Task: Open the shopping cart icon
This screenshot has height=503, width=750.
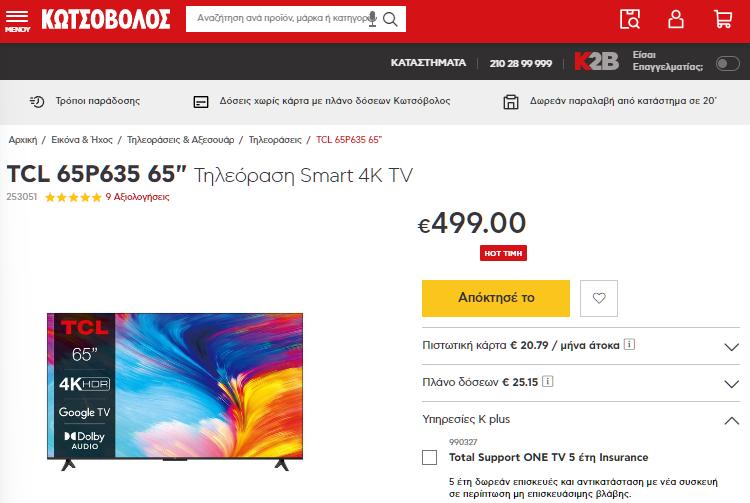Action: tap(723, 19)
